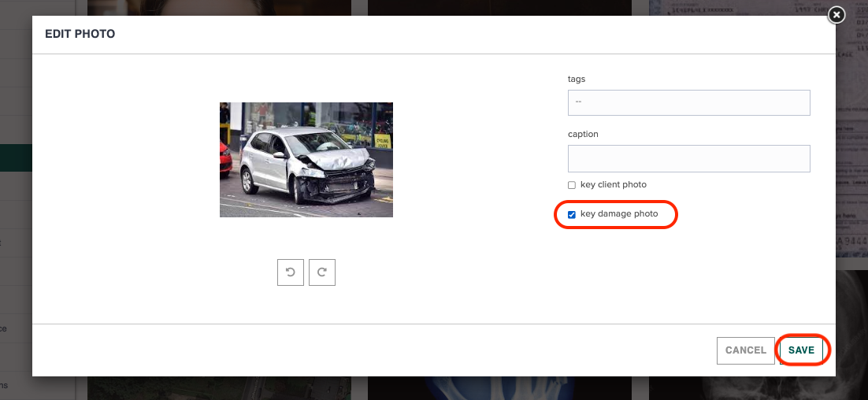Viewport: 868px width, 400px height.
Task: Uncheck the key damage photo checkbox
Action: coord(572,215)
